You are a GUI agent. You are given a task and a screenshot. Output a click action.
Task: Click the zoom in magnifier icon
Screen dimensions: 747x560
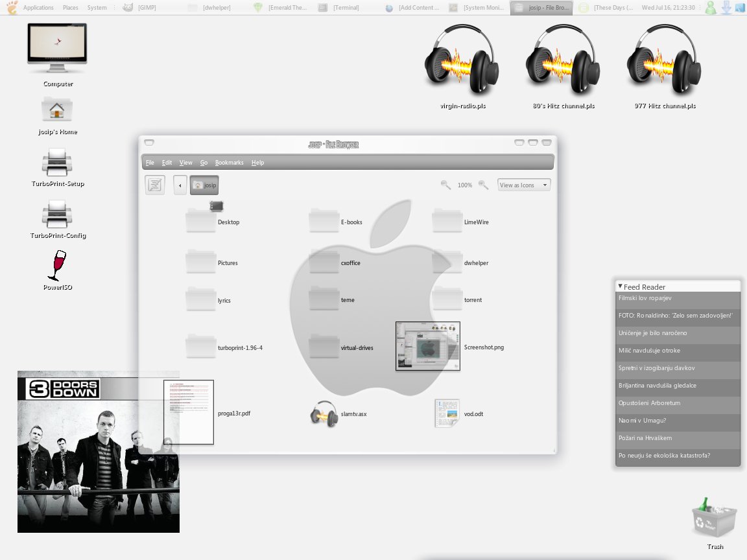click(x=483, y=185)
